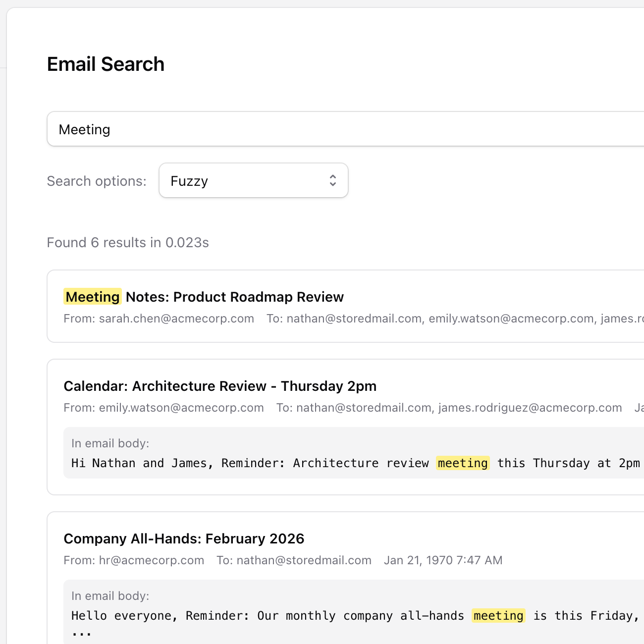The width and height of the screenshot is (644, 644).
Task: Click recipient james.rodriguez@acmecorp.com on Architecture Review email
Action: [x=530, y=408]
